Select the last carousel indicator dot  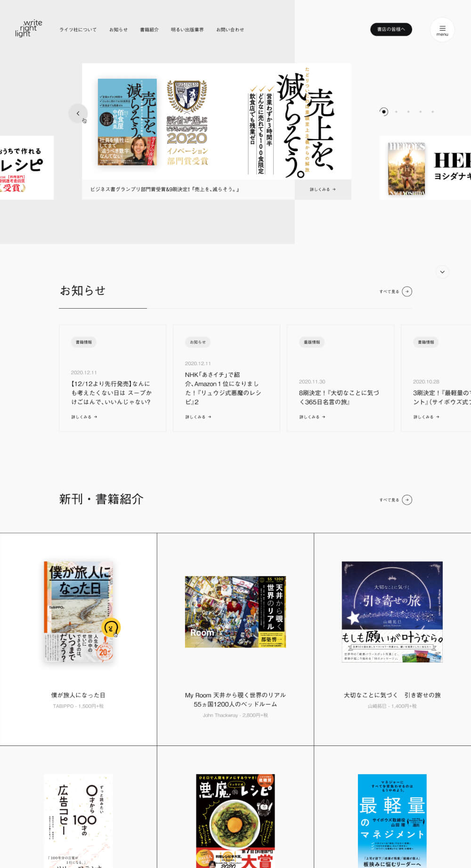pyautogui.click(x=432, y=112)
